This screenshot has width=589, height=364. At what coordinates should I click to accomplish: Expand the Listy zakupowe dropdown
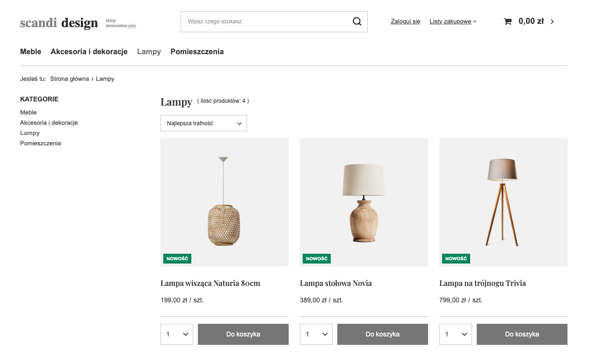click(x=453, y=21)
